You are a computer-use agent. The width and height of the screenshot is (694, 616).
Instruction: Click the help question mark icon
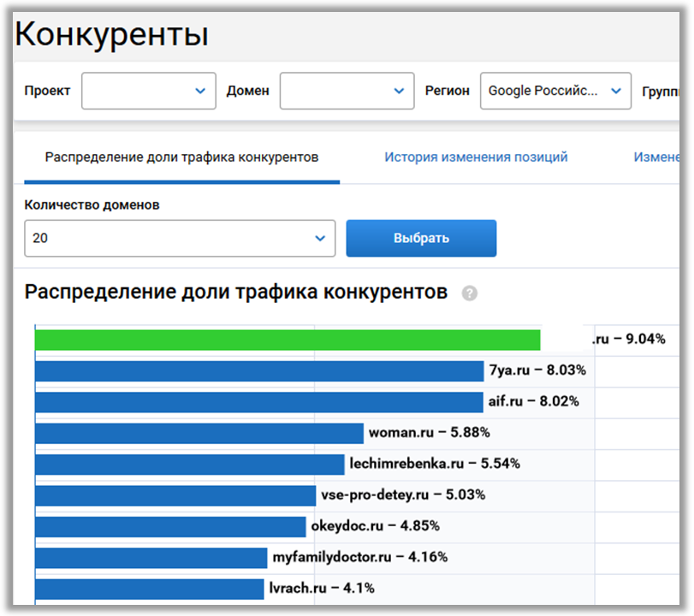point(469,293)
